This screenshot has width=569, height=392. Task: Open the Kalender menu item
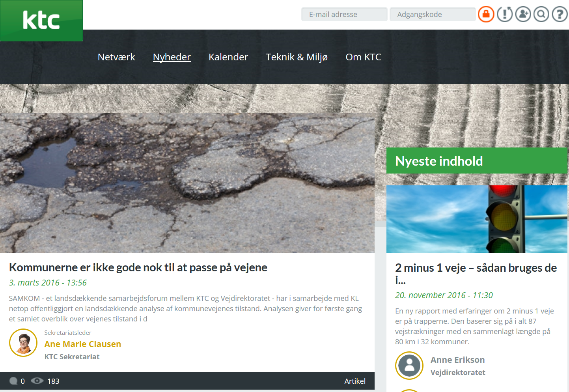click(x=228, y=57)
